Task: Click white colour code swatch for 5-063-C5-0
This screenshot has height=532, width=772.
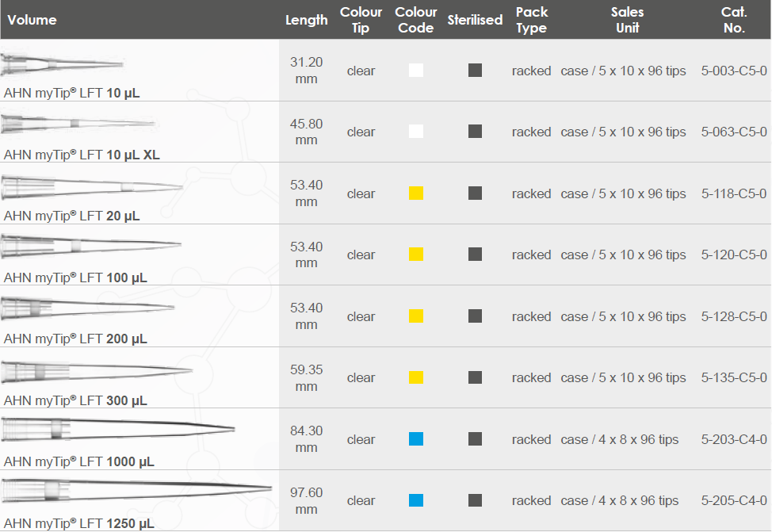Action: (416, 131)
